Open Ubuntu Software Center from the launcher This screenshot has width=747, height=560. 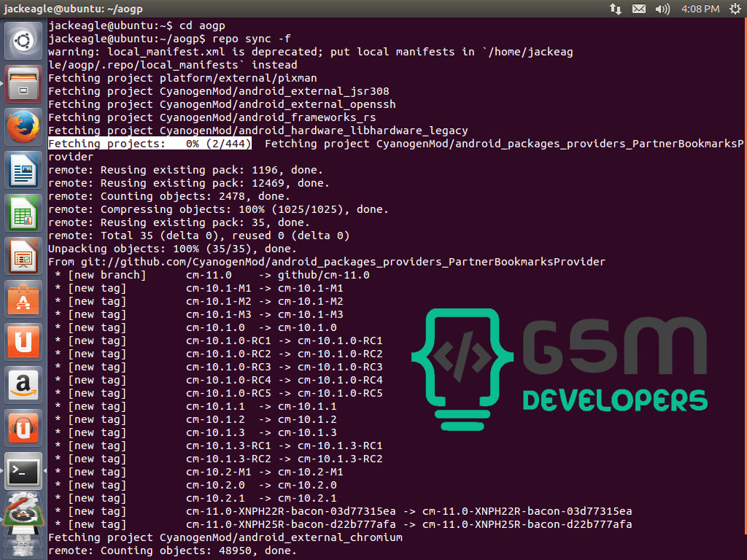(x=23, y=299)
